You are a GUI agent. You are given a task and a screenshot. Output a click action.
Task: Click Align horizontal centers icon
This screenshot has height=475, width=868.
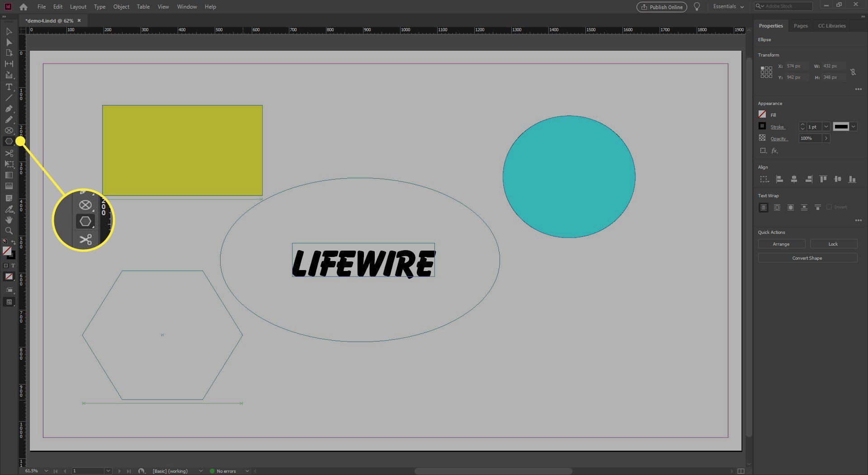click(794, 179)
